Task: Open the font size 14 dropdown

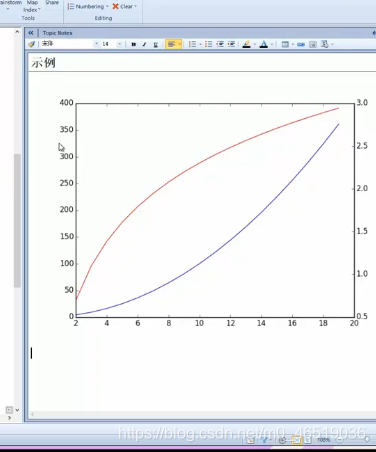Action: coord(120,44)
